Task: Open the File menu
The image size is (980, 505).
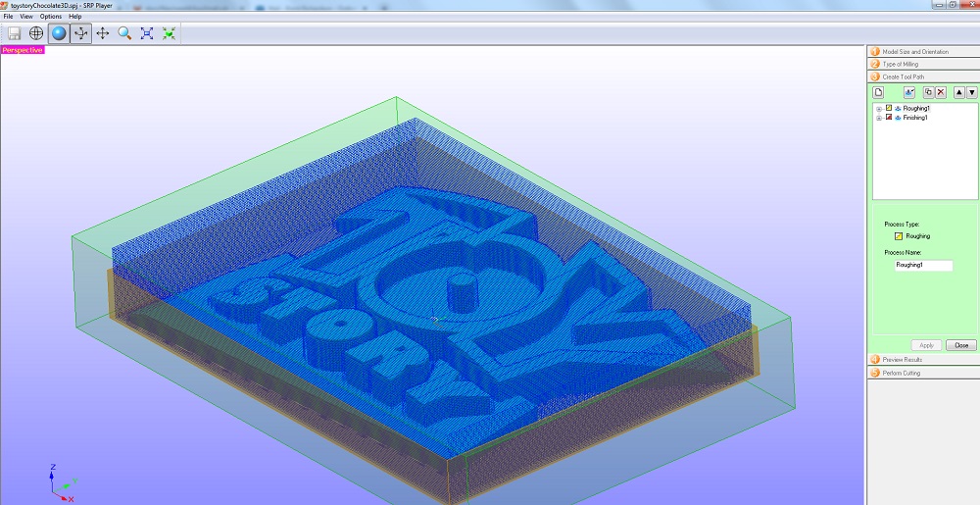Action: [x=8, y=17]
